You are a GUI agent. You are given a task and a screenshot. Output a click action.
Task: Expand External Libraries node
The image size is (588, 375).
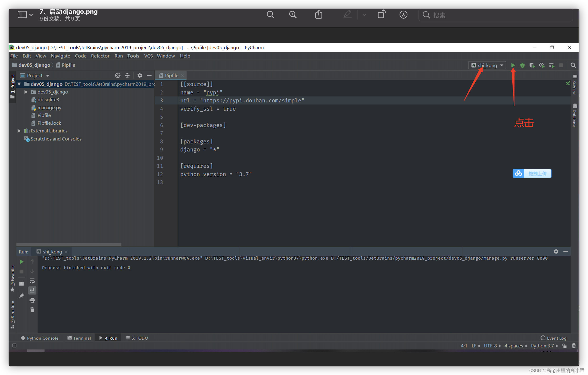coord(19,131)
